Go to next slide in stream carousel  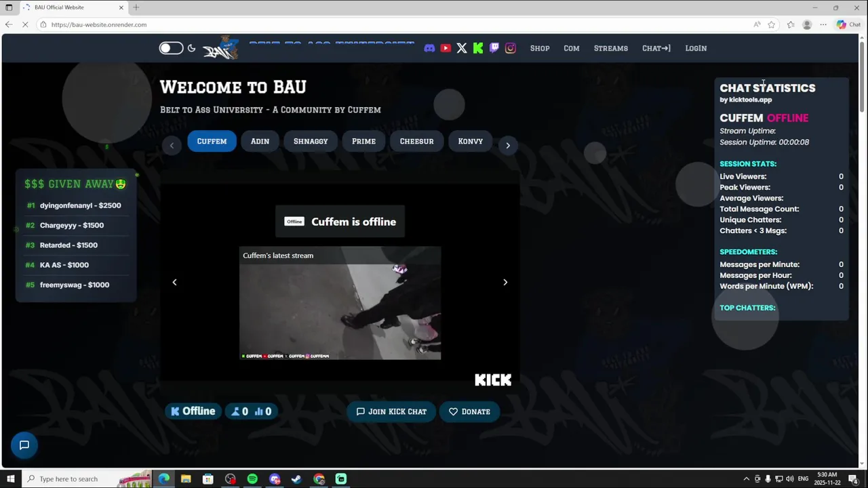tap(505, 282)
